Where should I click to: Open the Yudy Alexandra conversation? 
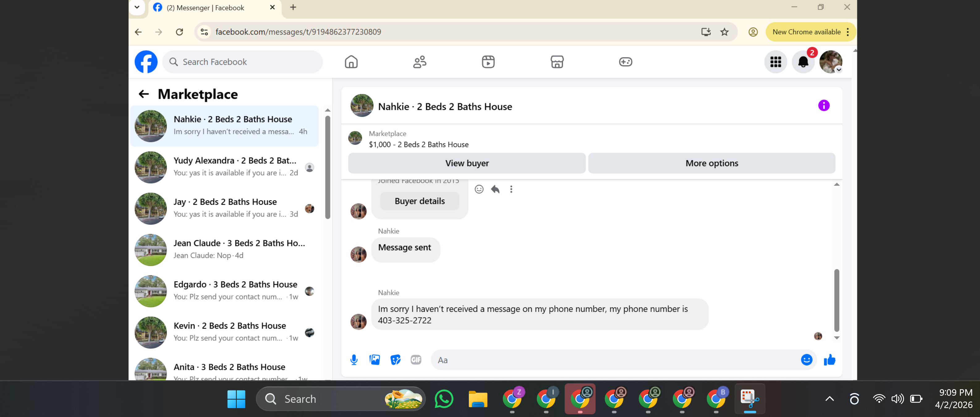pos(224,167)
